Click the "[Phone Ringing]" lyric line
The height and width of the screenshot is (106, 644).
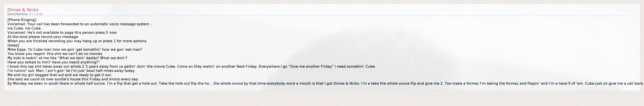pyautogui.click(x=22, y=20)
